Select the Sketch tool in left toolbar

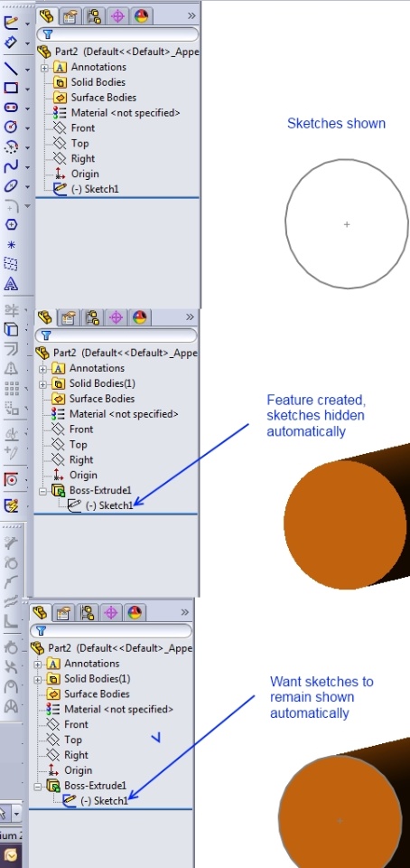coord(11,24)
